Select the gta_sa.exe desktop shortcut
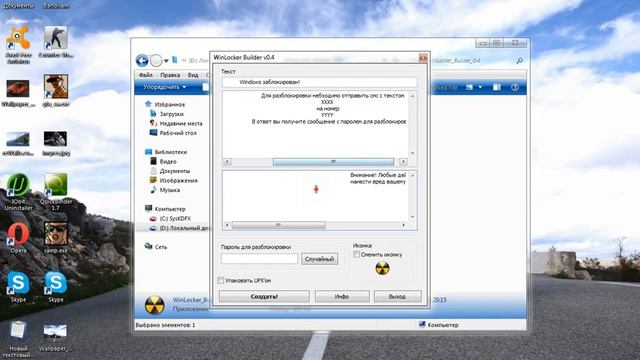 tap(56, 91)
